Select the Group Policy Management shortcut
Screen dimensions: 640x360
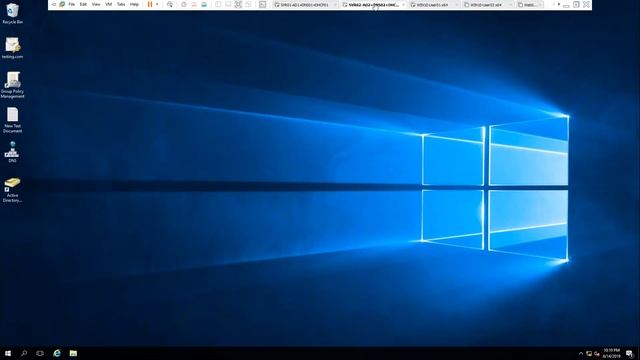click(x=12, y=85)
